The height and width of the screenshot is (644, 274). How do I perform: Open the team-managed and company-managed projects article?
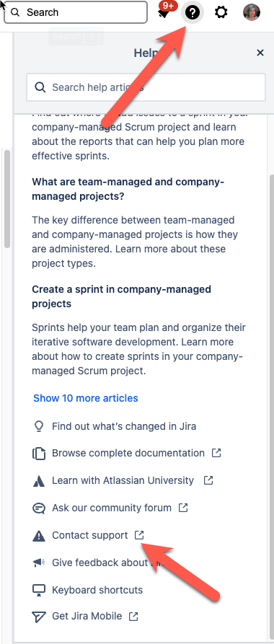pyautogui.click(x=128, y=189)
